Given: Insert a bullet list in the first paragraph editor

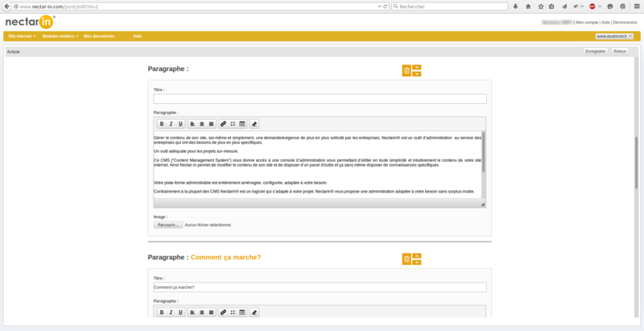Looking at the screenshot, I should click(233, 123).
